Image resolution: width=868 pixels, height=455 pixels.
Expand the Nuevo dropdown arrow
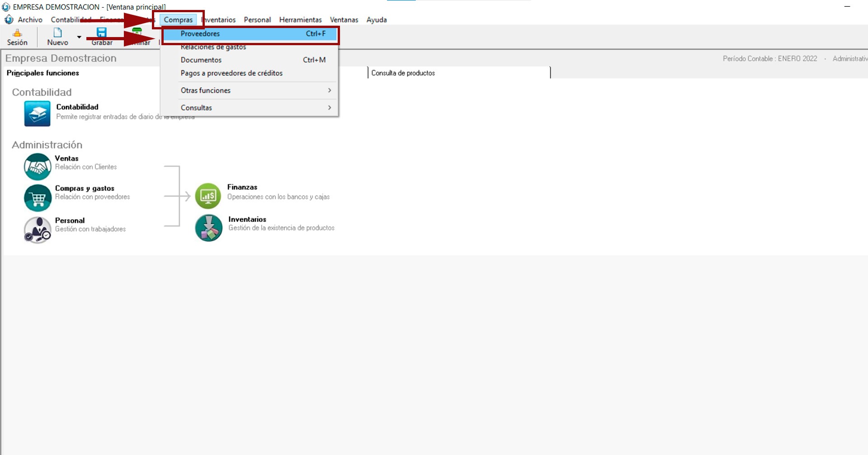(79, 37)
